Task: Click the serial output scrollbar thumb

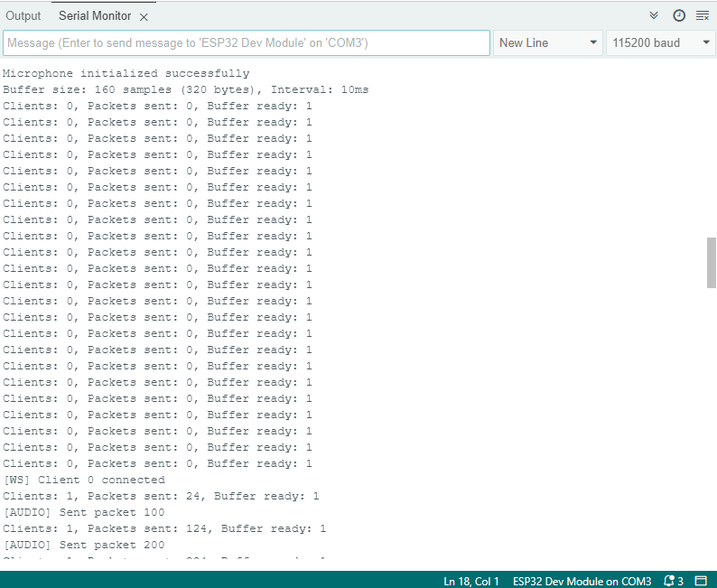Action: tap(712, 263)
